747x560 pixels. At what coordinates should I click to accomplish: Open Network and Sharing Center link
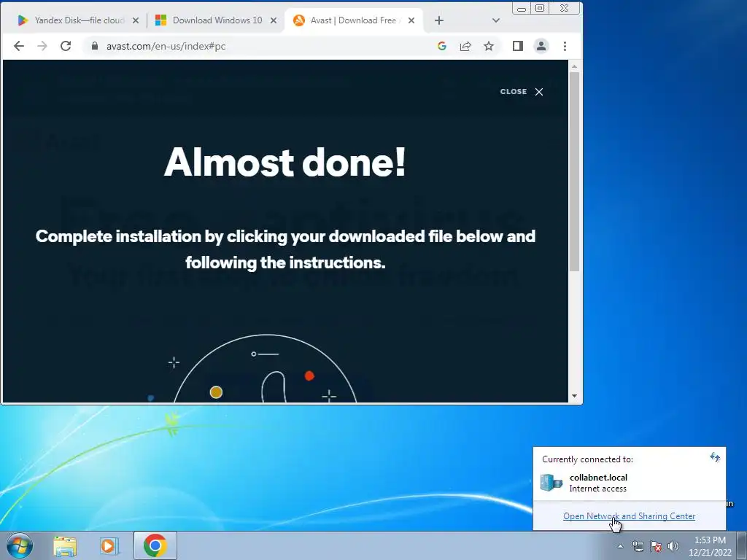point(630,516)
